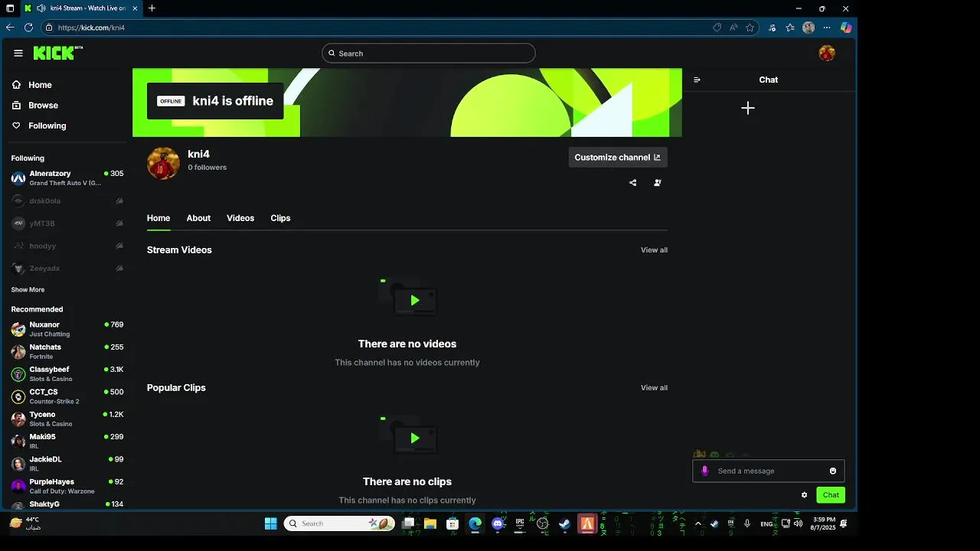
Task: Open offline yMT3B followed channel
Action: coord(67,223)
